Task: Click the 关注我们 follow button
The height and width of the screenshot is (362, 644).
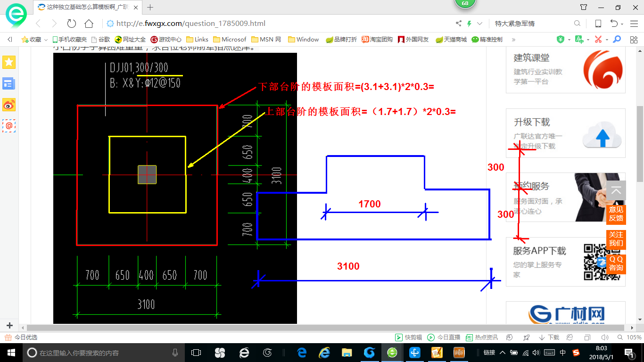Action: tap(616, 239)
